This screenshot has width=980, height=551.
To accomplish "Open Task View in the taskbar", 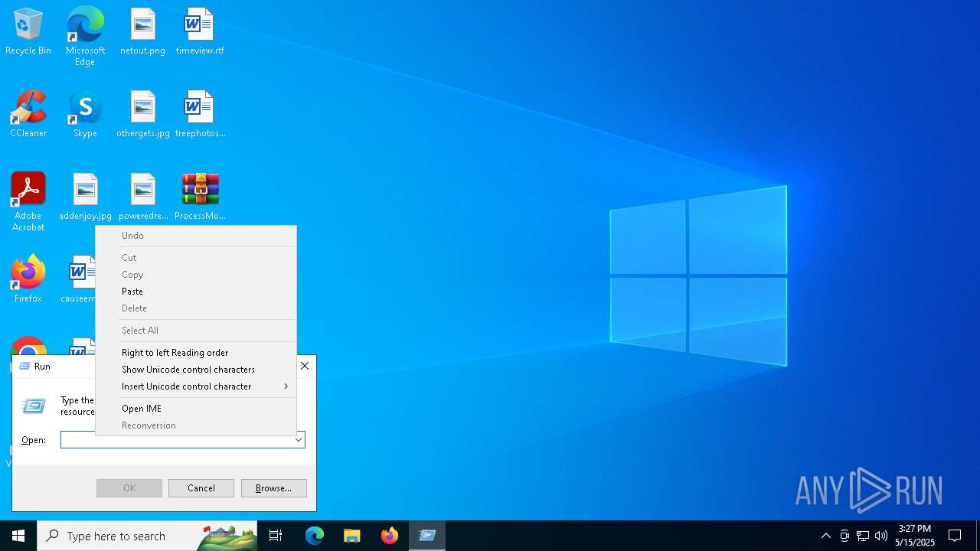I will [276, 536].
